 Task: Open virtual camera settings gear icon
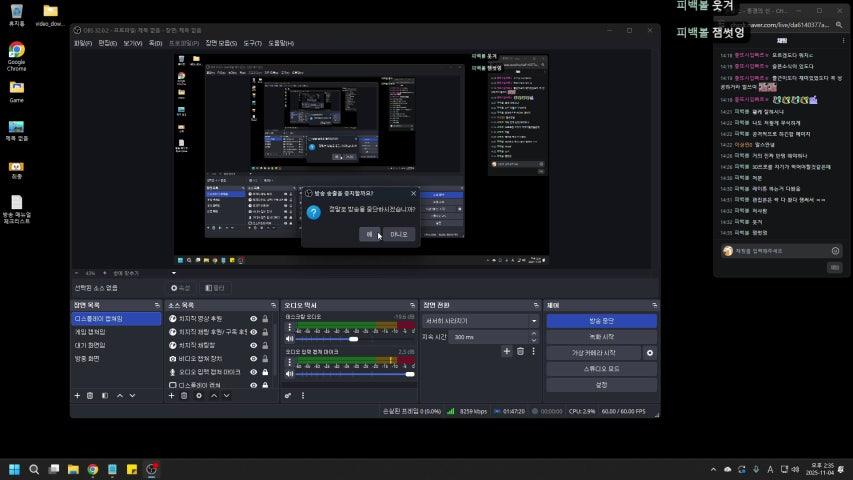650,353
